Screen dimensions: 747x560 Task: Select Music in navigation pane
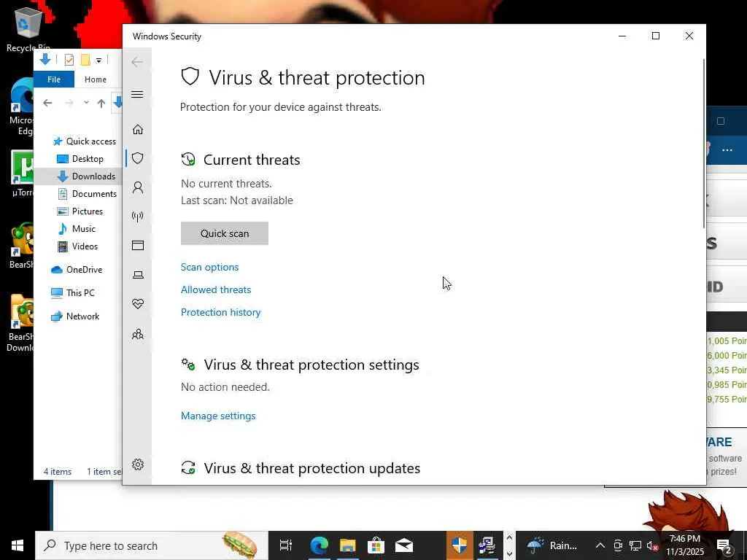point(76,229)
